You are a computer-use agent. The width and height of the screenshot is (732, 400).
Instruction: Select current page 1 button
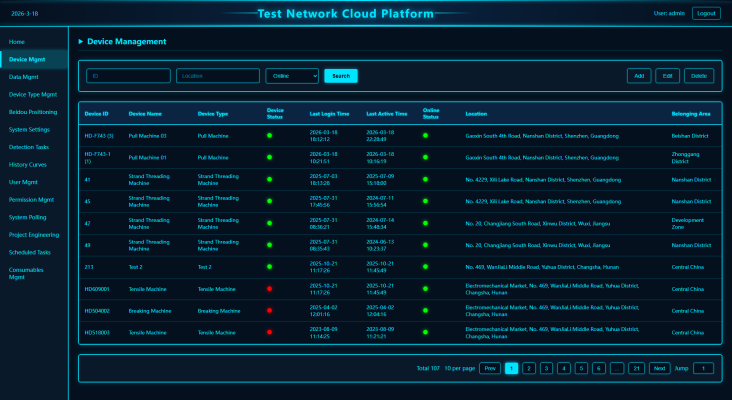pos(512,368)
